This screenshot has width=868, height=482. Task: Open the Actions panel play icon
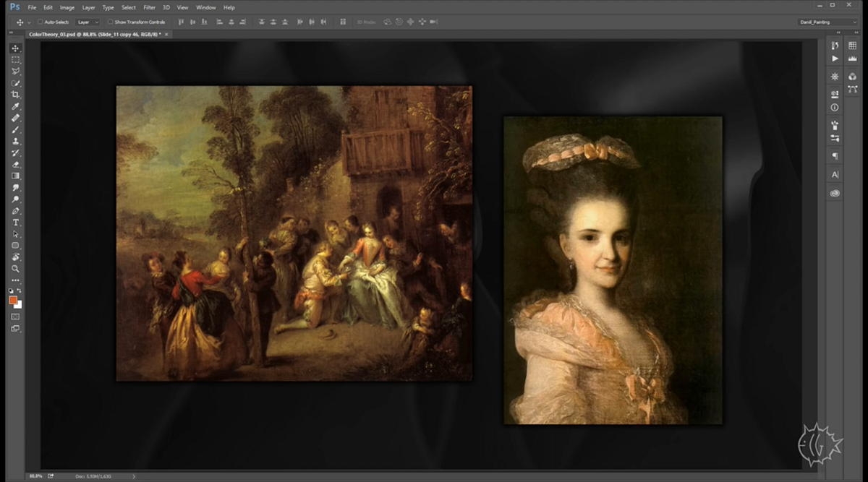pyautogui.click(x=835, y=59)
